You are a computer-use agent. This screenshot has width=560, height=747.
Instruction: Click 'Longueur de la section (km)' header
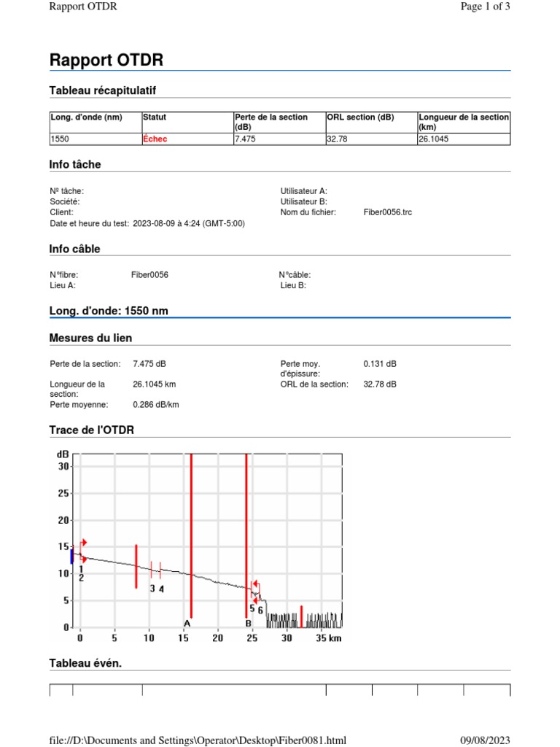464,123
